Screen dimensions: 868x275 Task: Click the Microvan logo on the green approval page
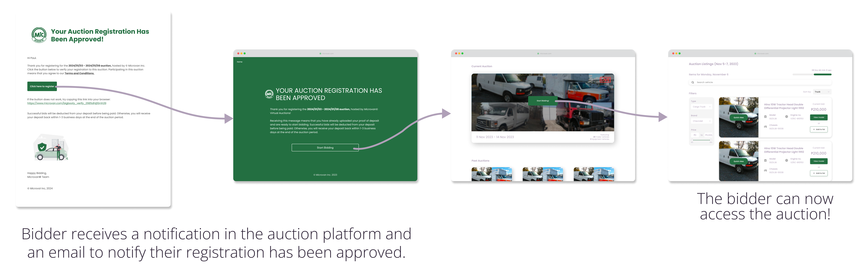pos(269,94)
